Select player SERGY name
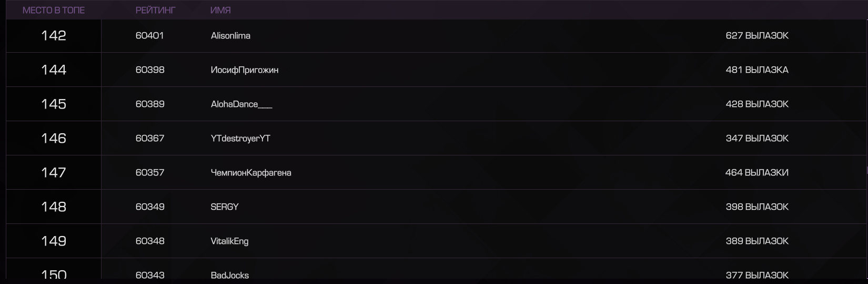Image resolution: width=868 pixels, height=284 pixels. click(x=225, y=207)
